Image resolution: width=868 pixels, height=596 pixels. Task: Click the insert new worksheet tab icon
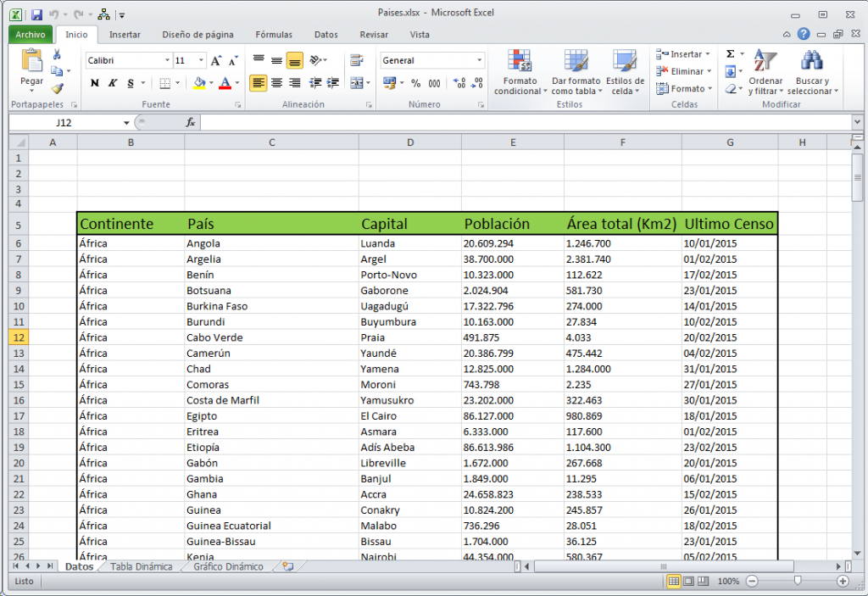point(288,566)
